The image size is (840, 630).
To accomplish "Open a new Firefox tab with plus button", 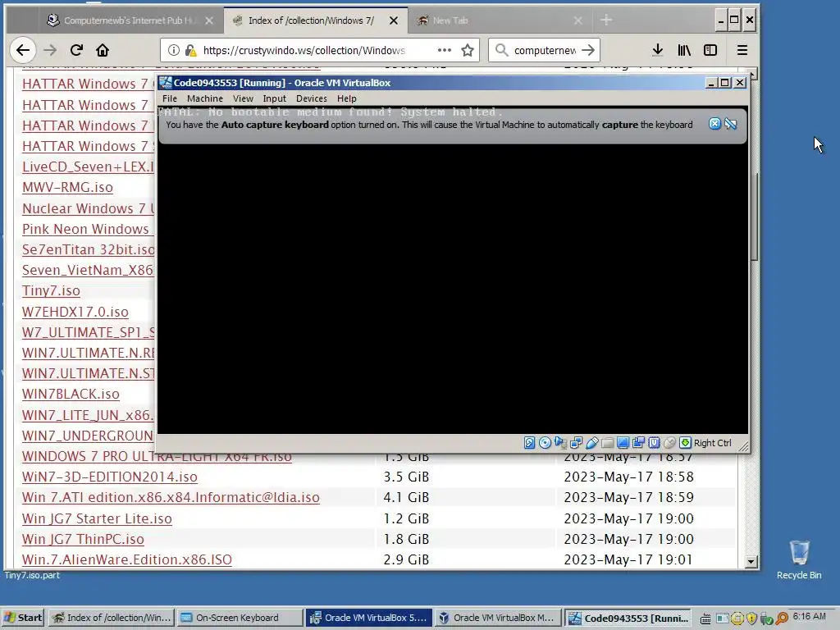I will (x=606, y=21).
